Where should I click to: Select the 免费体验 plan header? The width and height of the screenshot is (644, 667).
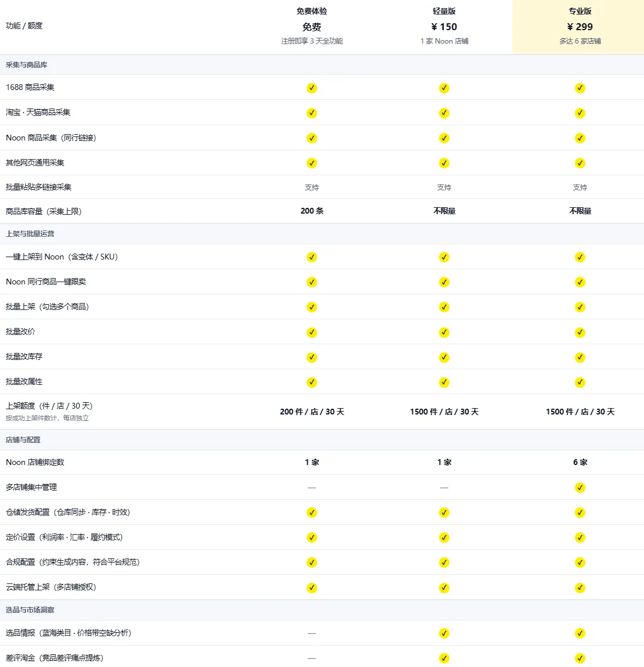pos(312,26)
